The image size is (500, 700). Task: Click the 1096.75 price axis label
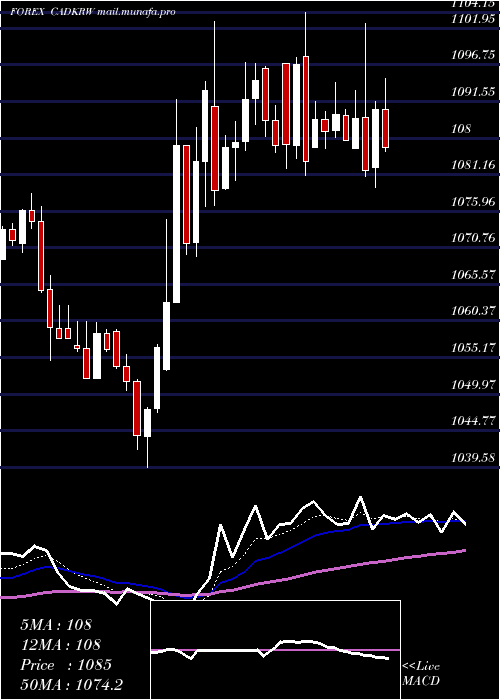(473, 55)
